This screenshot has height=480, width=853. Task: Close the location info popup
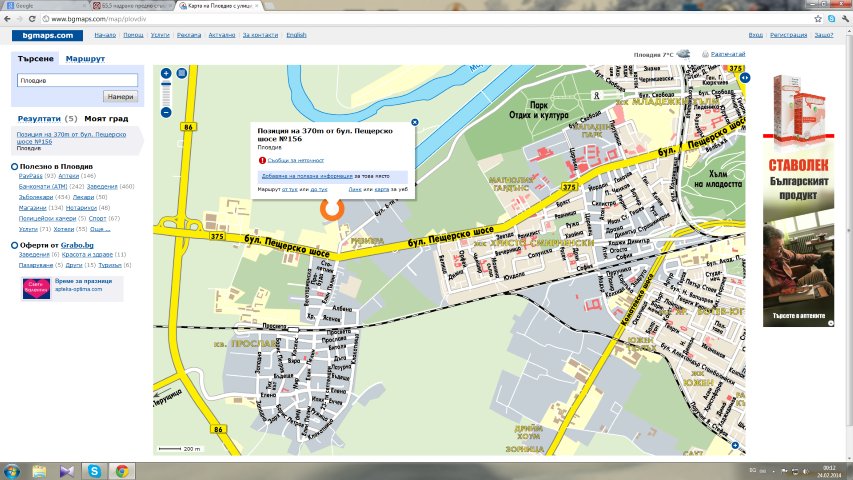pos(415,122)
